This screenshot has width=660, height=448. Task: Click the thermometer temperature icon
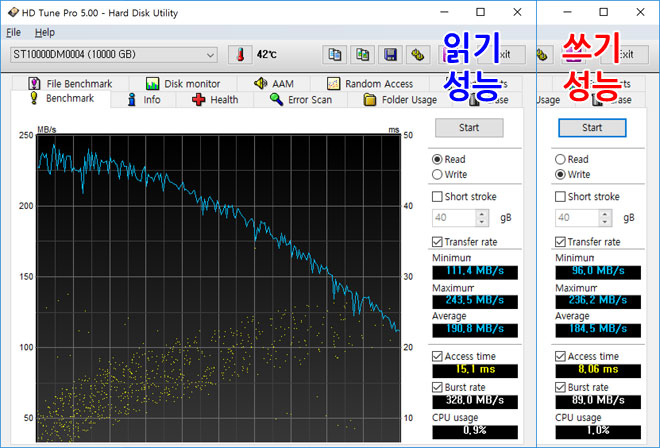240,55
